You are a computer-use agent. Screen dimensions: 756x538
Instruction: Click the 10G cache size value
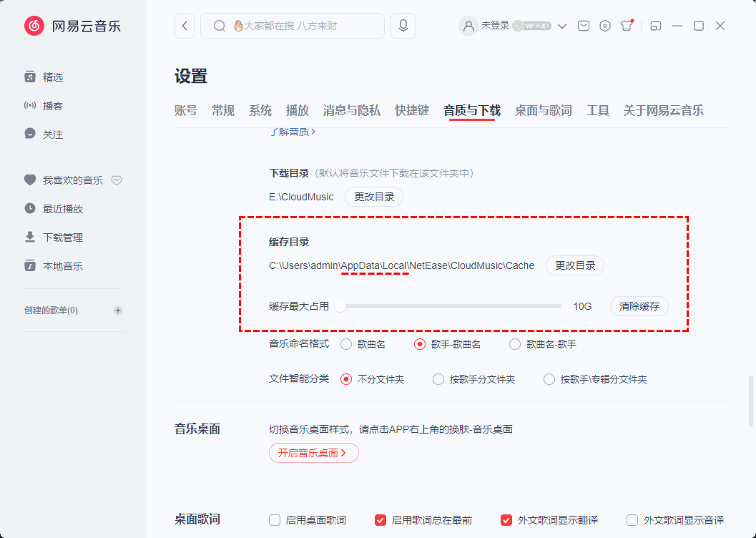click(x=582, y=306)
